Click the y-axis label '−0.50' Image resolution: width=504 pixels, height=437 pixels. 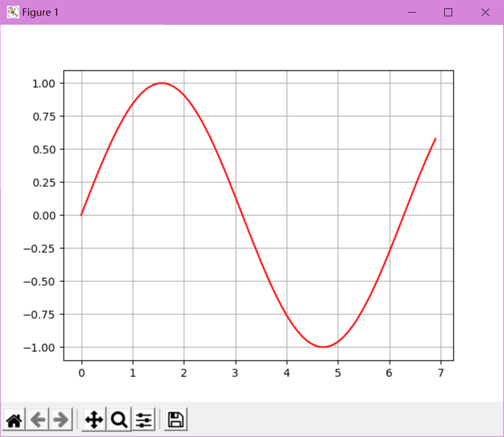[x=39, y=282]
